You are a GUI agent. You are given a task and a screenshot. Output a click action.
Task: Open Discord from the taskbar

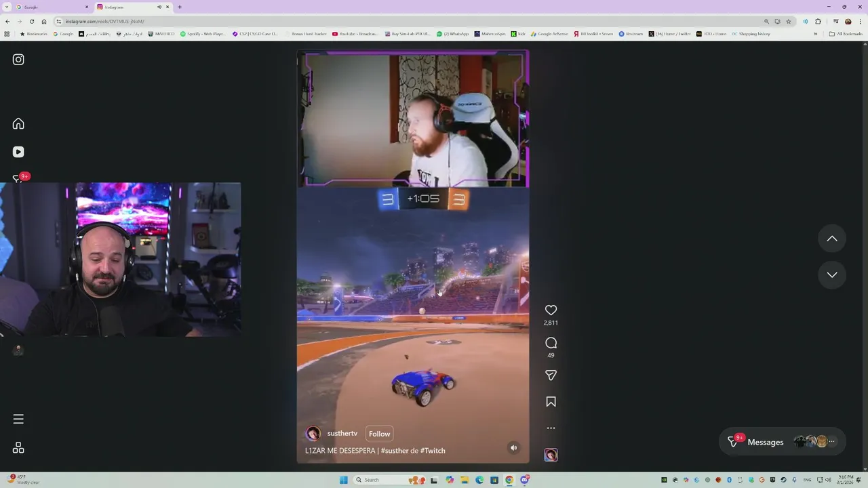click(524, 480)
